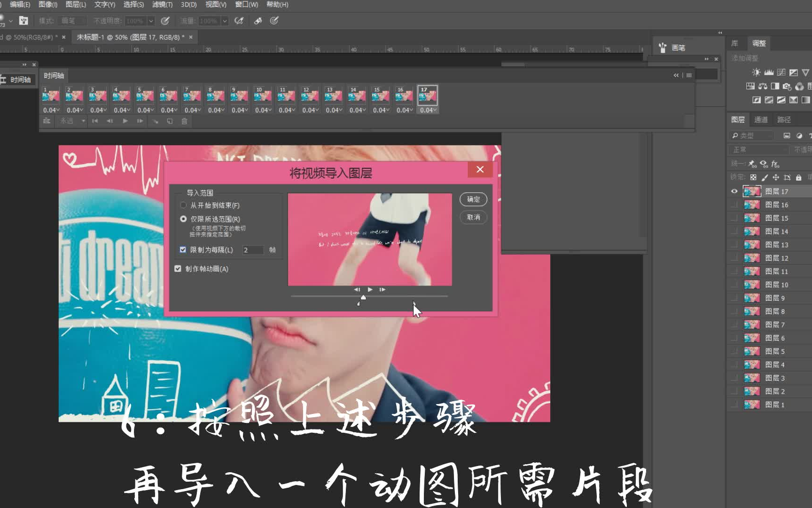Delete selected frame with trash icon
The width and height of the screenshot is (812, 508).
tap(184, 121)
